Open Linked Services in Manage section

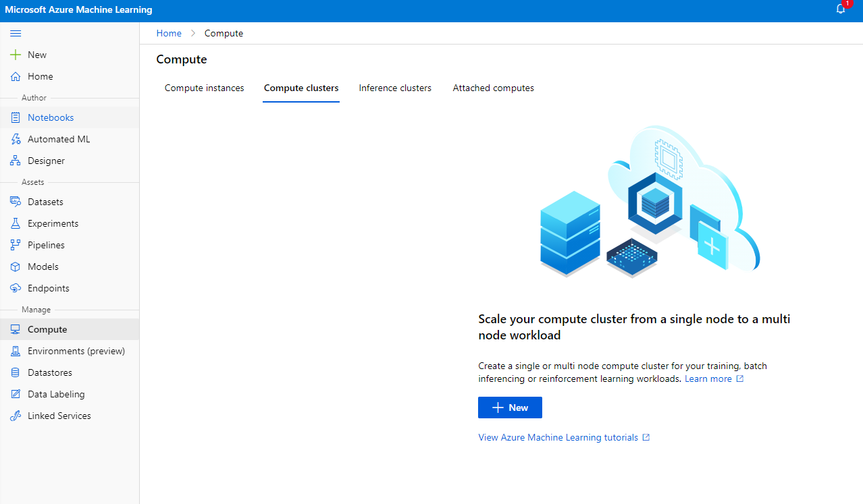(59, 416)
